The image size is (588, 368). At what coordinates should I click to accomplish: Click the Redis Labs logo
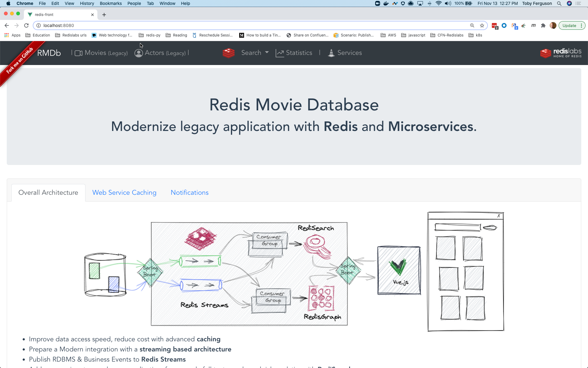pyautogui.click(x=560, y=53)
